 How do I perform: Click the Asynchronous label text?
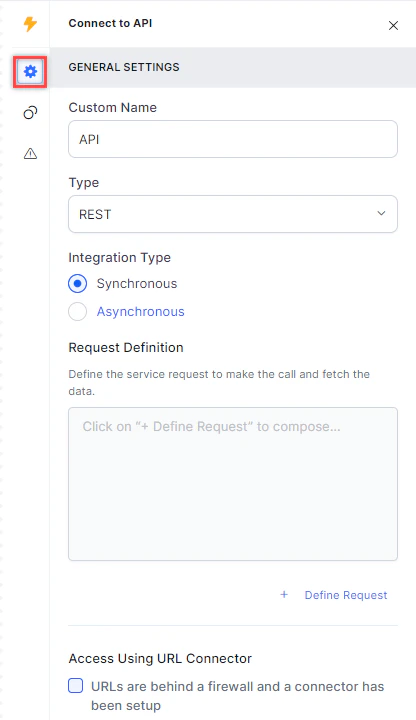coord(141,312)
